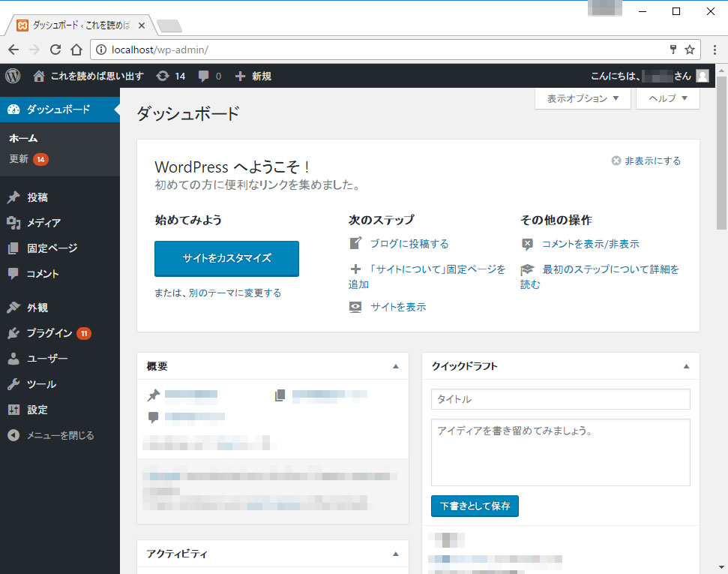This screenshot has height=574, width=728.
Task: Follow the ブログに投稿する link
Action: pyautogui.click(x=409, y=244)
